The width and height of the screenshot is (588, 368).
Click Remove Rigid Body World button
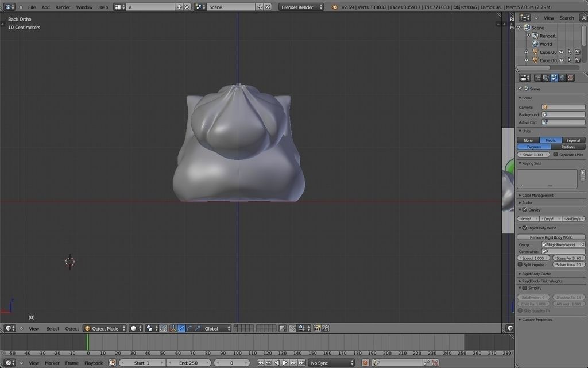tap(551, 237)
